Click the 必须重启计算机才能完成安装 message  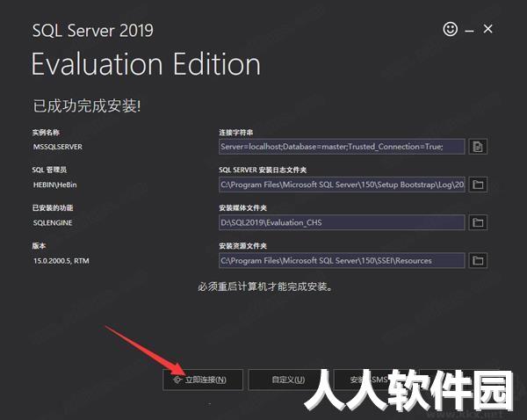265,286
